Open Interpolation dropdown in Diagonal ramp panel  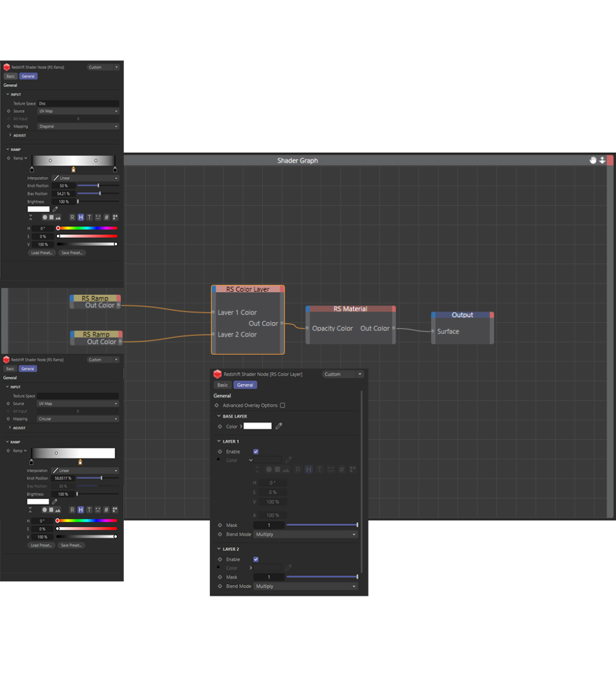click(85, 178)
